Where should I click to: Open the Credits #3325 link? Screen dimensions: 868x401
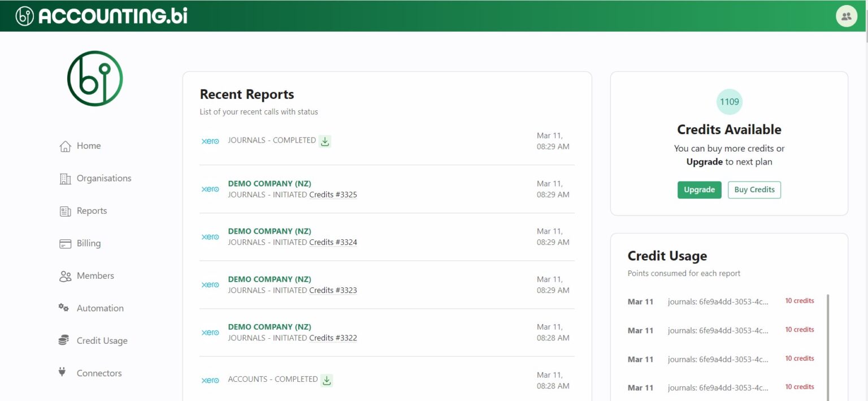(333, 194)
